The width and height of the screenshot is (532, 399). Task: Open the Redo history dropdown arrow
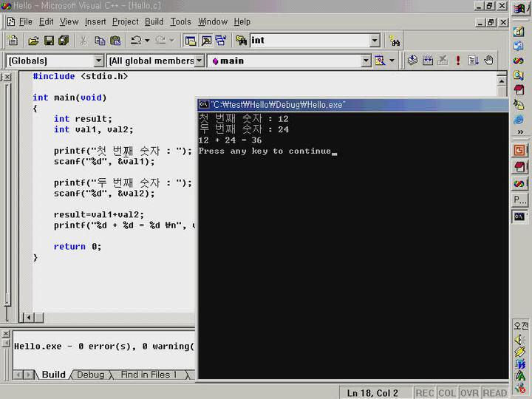[171, 41]
